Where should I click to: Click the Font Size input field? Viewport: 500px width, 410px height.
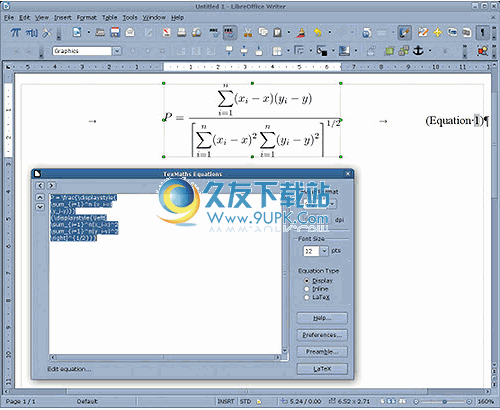click(x=311, y=251)
